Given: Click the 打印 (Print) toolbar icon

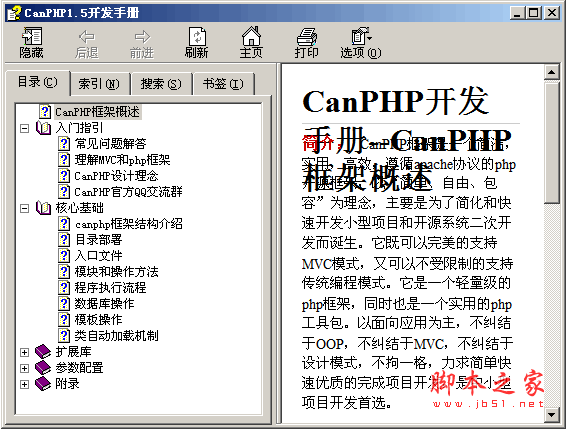Looking at the screenshot, I should coord(306,36).
